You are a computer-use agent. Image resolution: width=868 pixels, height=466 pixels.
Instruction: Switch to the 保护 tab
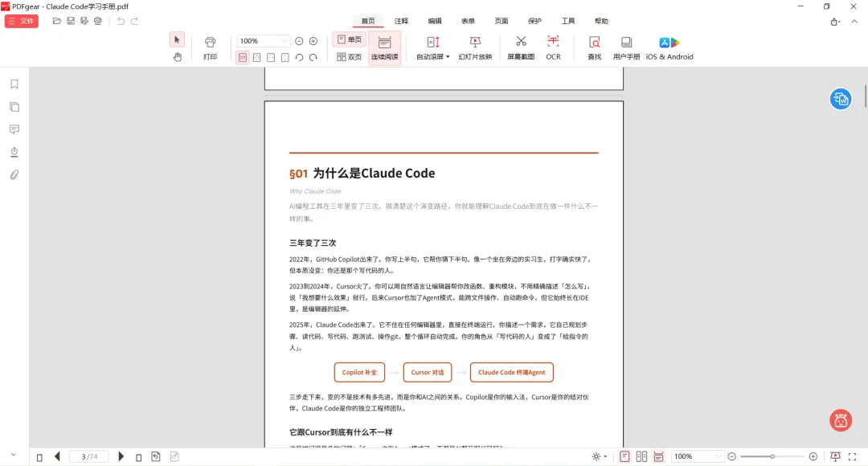pyautogui.click(x=534, y=21)
